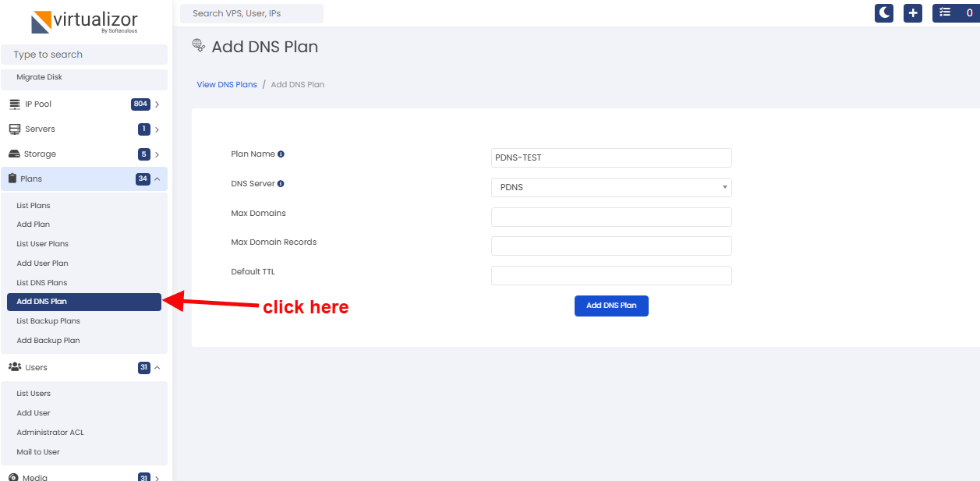Click the Storage drive icon
This screenshot has height=481, width=980.
(14, 154)
